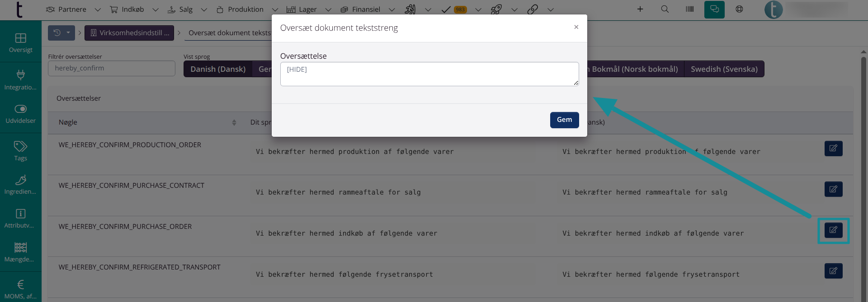Edit WE_HEREBY_CONFIRM_PRODUCTION_ORDER translation

833,149
